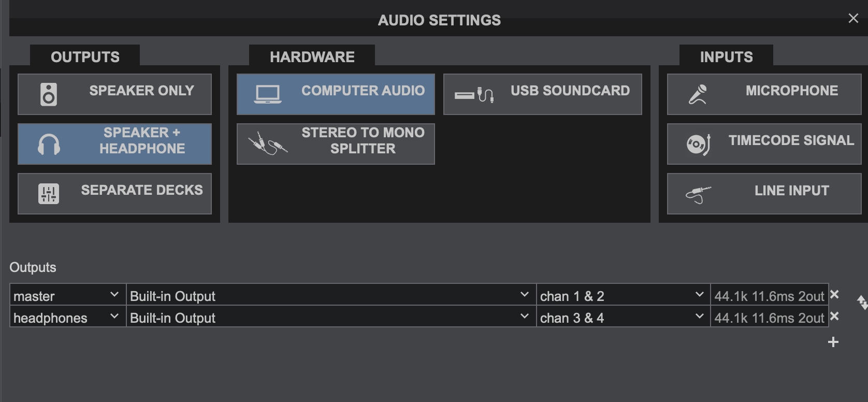The width and height of the screenshot is (868, 402).
Task: Add a new output with the plus button
Action: click(x=834, y=341)
